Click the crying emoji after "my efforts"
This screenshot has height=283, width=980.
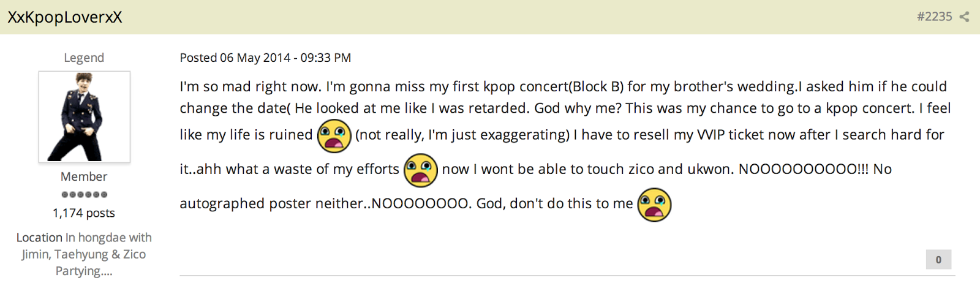point(421,170)
